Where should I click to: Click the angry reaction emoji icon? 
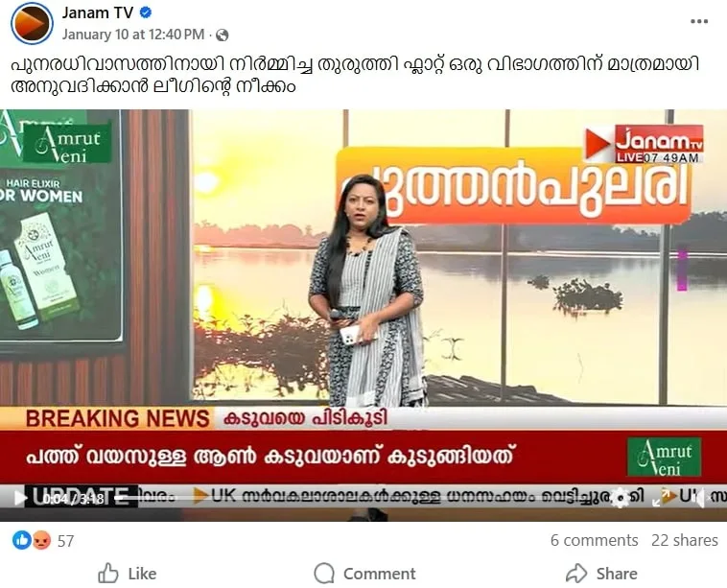42,540
